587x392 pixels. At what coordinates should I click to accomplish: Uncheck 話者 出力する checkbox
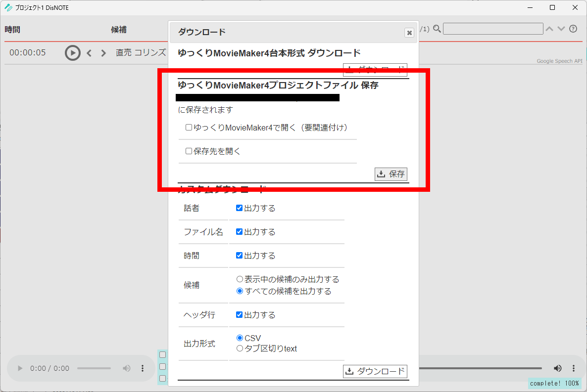click(239, 208)
